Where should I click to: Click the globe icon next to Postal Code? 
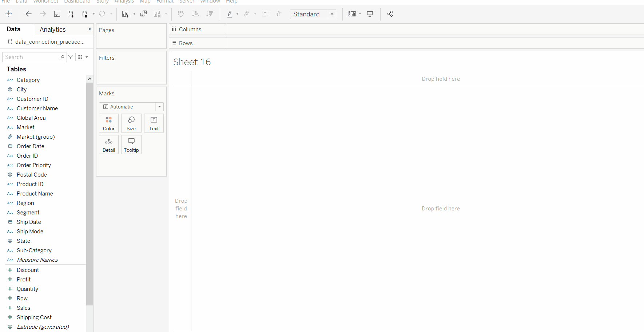point(10,175)
